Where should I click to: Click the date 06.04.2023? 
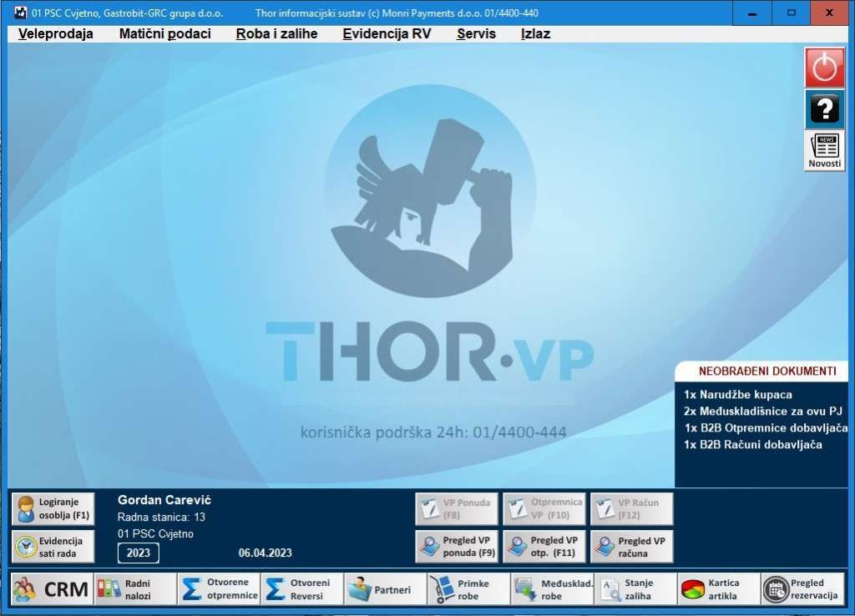point(265,553)
